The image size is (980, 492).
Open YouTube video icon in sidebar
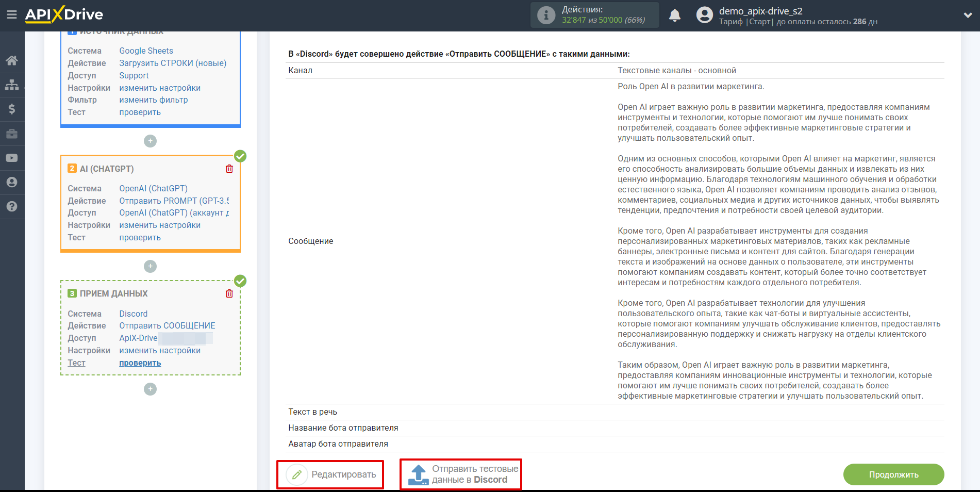[12, 158]
